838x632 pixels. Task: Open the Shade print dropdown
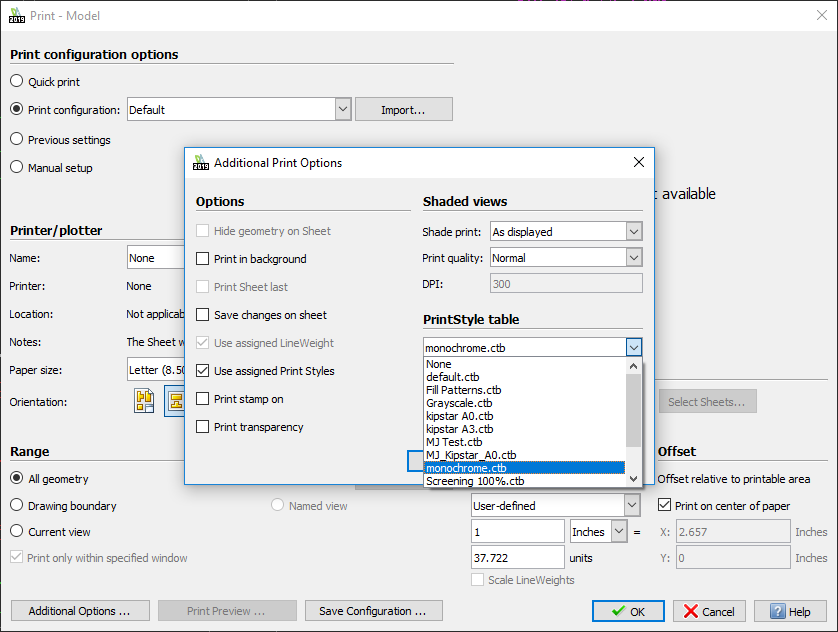coord(633,232)
